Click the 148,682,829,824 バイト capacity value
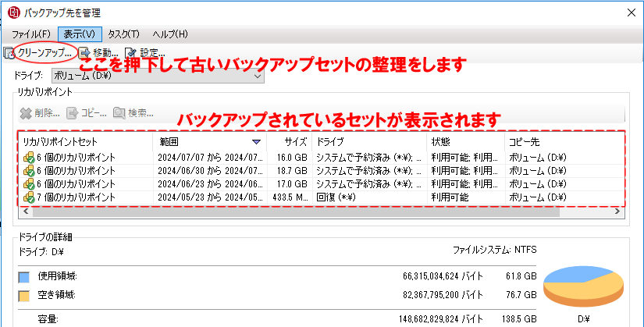Screen dimensions: 644x327 point(441,319)
